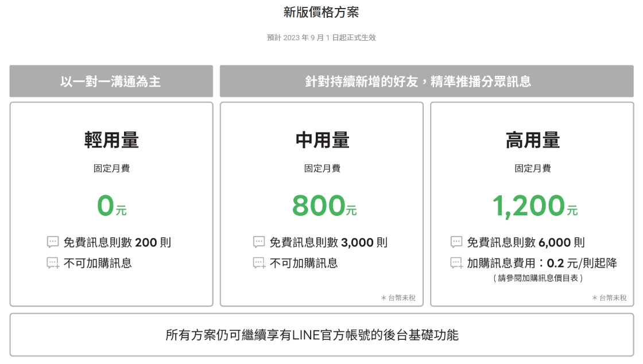Click the green 0元 price
Viewport: 643px width, 364px height.
(111, 206)
